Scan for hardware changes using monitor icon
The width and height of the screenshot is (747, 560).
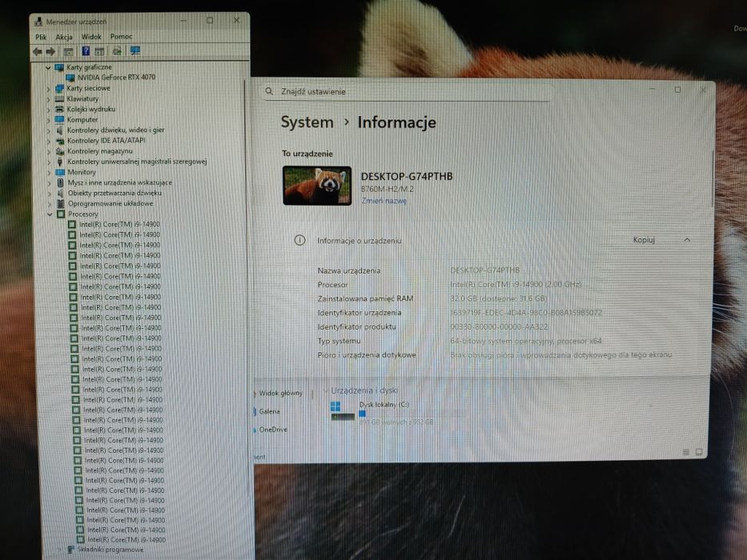[x=135, y=51]
